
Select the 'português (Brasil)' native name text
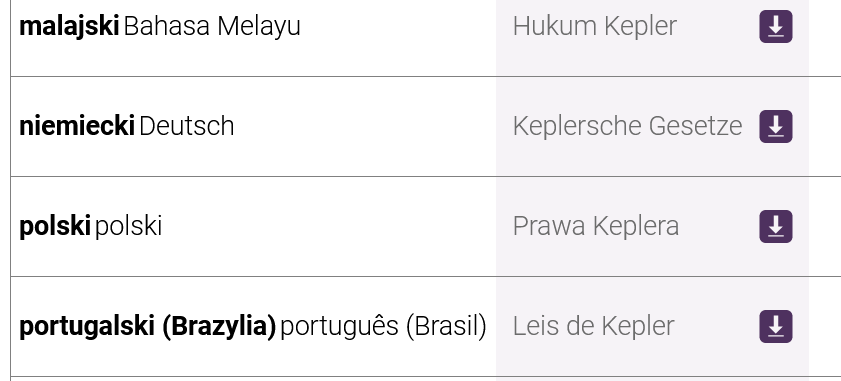coord(383,326)
